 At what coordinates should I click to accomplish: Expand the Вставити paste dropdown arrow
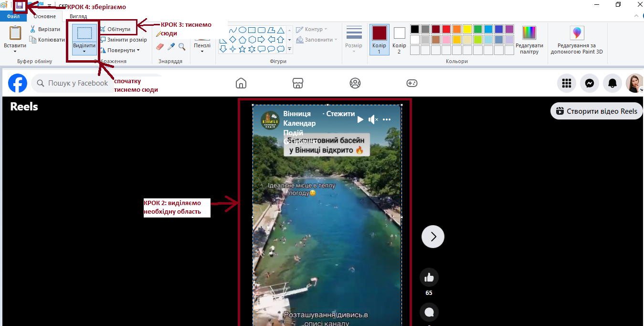point(15,51)
